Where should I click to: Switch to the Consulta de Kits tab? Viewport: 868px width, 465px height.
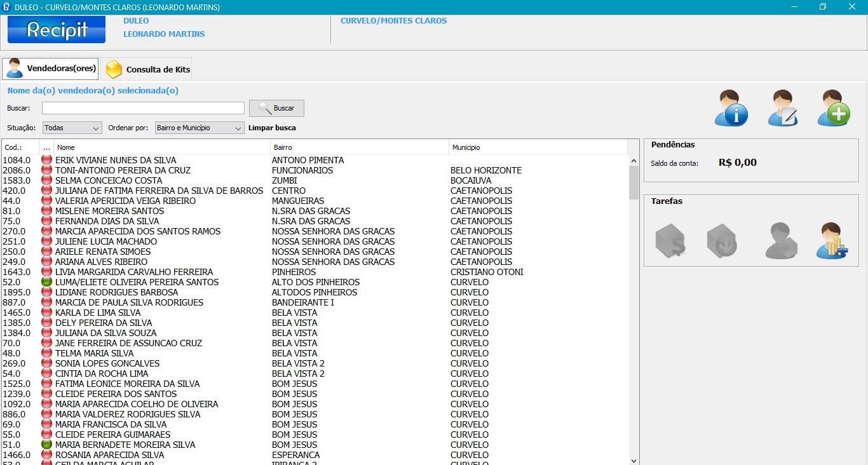(x=148, y=69)
